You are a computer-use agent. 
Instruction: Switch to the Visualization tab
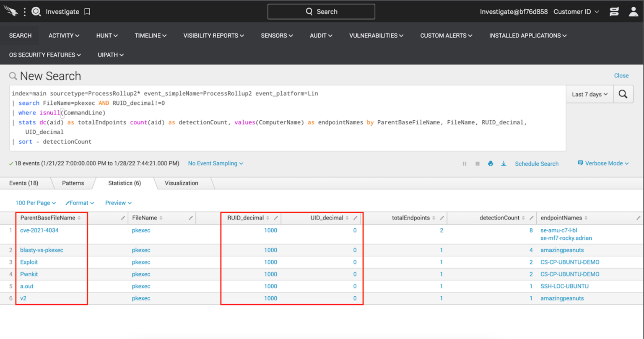181,183
